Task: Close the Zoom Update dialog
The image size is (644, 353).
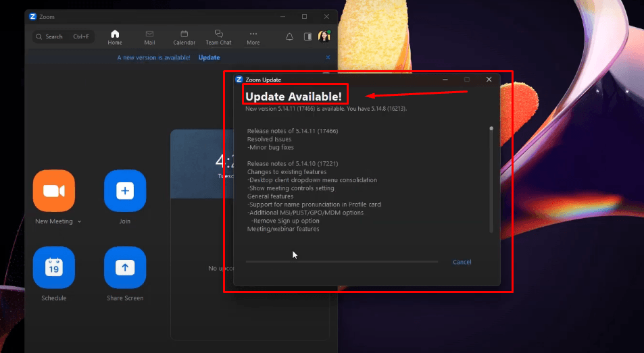Action: coord(489,80)
